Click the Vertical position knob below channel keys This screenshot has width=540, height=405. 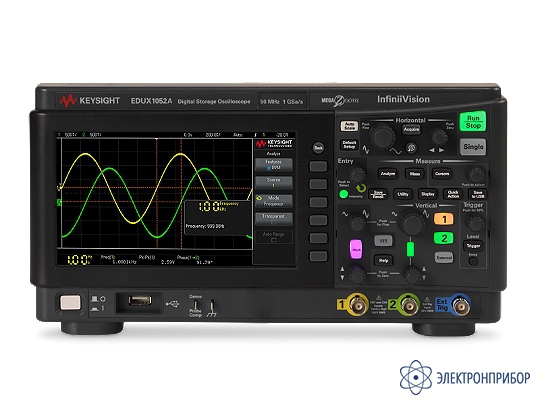tap(412, 275)
